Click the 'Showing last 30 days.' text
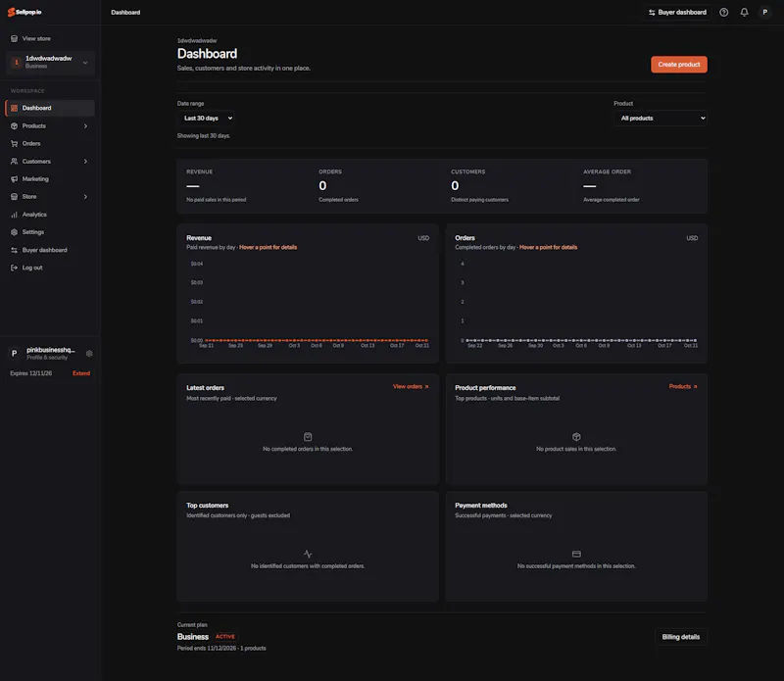Screen dimensions: 784x681 [x=204, y=136]
